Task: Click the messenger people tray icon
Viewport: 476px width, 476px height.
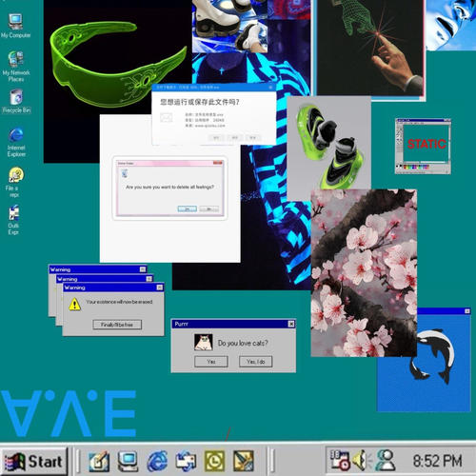Action: (x=386, y=461)
